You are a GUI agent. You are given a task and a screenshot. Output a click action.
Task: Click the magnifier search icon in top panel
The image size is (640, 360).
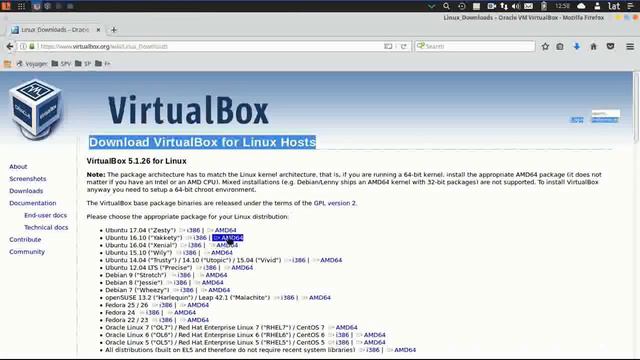446,6
